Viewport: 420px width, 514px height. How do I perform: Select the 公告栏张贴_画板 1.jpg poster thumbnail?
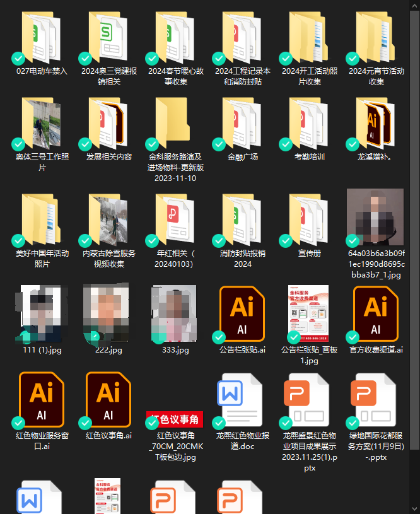point(309,312)
